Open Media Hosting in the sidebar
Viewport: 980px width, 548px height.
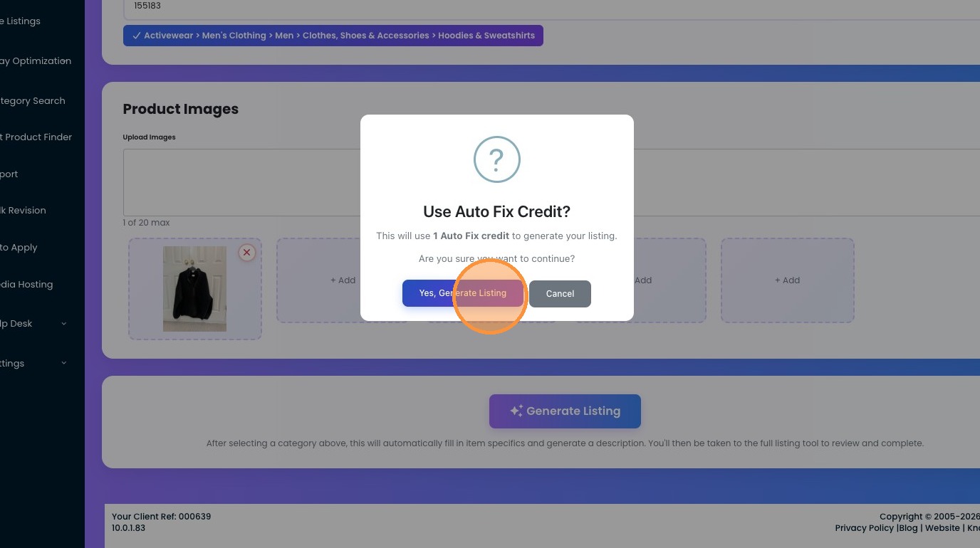[27, 285]
